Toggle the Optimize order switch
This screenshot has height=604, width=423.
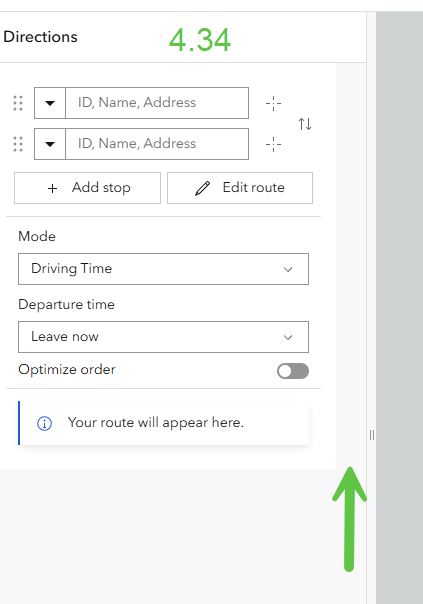point(293,371)
